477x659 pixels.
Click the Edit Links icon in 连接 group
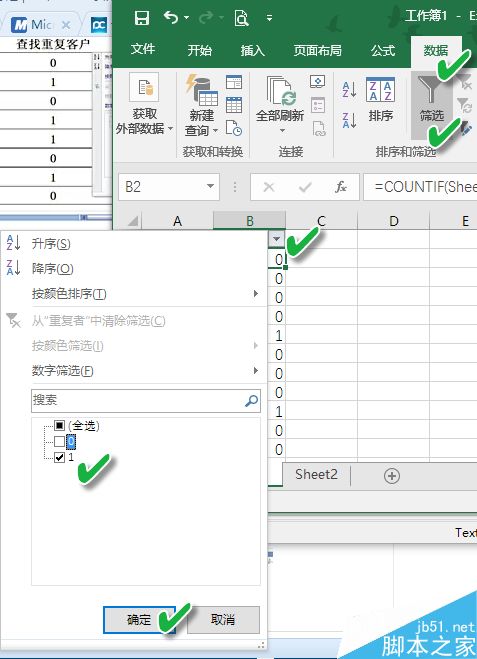tap(319, 129)
